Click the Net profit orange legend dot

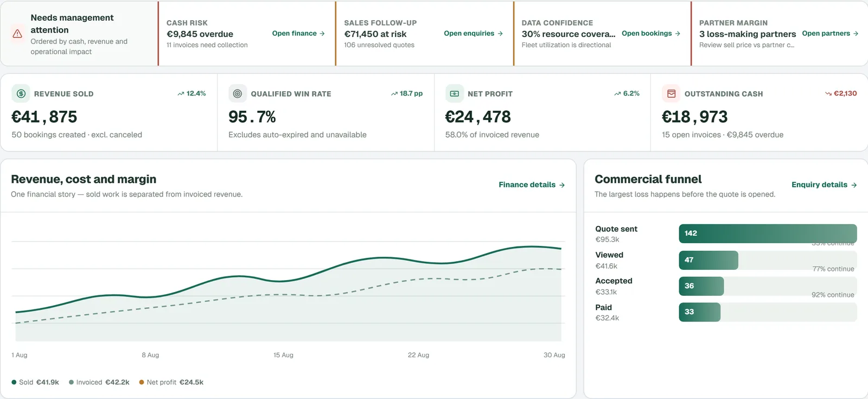(x=142, y=382)
